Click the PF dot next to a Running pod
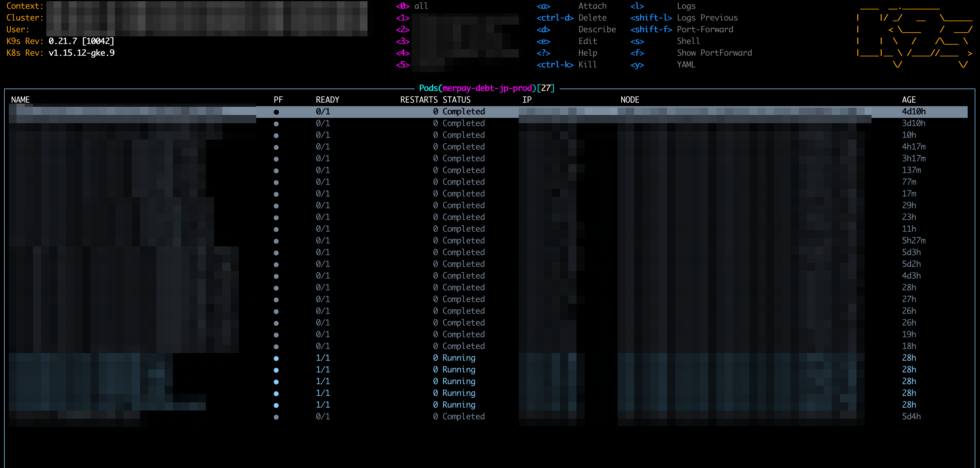Image resolution: width=980 pixels, height=468 pixels. click(276, 358)
